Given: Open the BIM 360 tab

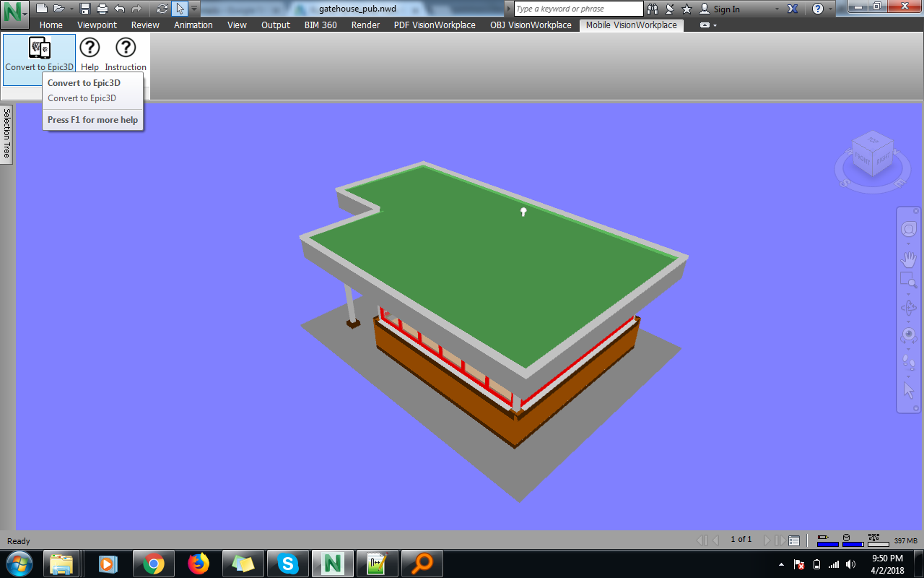Looking at the screenshot, I should pyautogui.click(x=321, y=25).
